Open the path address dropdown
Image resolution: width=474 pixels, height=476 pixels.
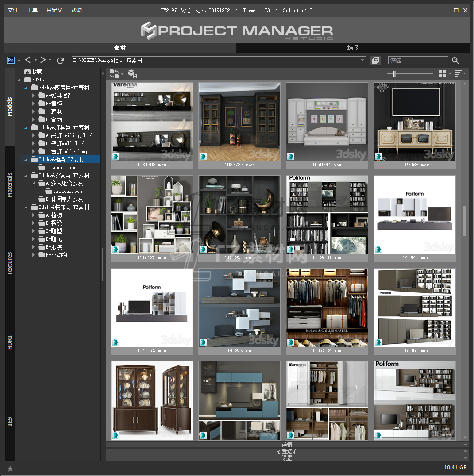[362, 61]
